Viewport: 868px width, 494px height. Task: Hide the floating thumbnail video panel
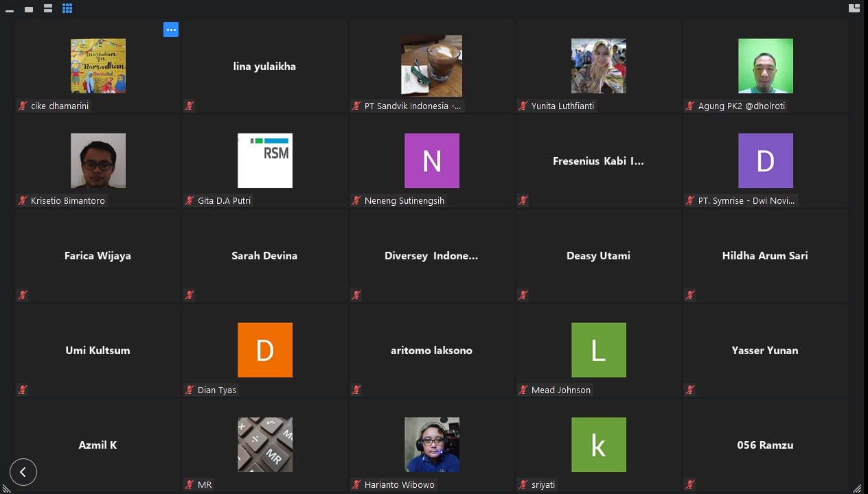tap(10, 9)
